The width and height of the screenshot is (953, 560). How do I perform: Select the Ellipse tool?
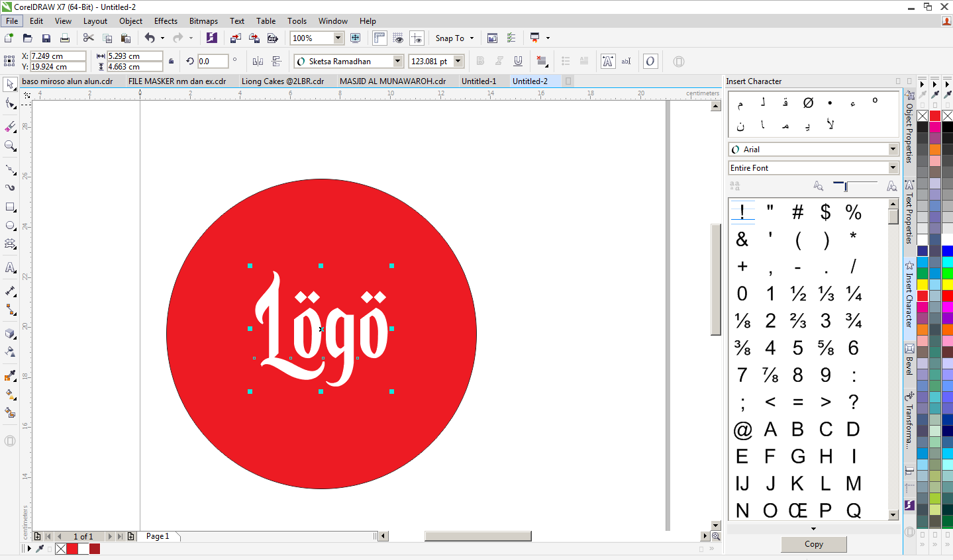pos(11,224)
